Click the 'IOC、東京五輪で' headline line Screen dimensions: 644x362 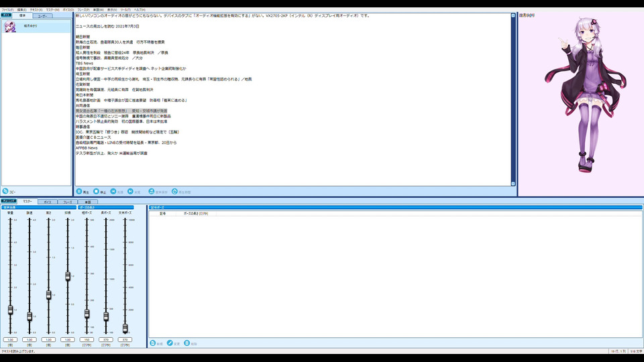pyautogui.click(x=127, y=132)
